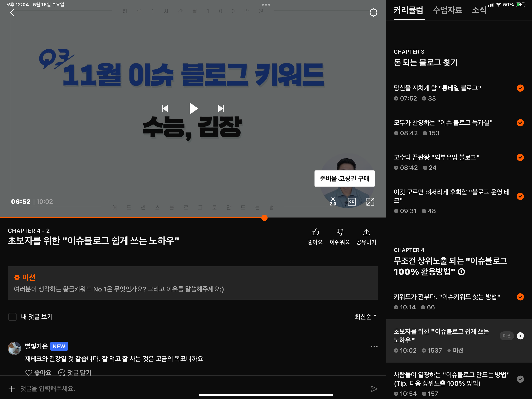Open the 최신순 sort dropdown
Viewport: 532px width, 399px height.
tap(365, 316)
